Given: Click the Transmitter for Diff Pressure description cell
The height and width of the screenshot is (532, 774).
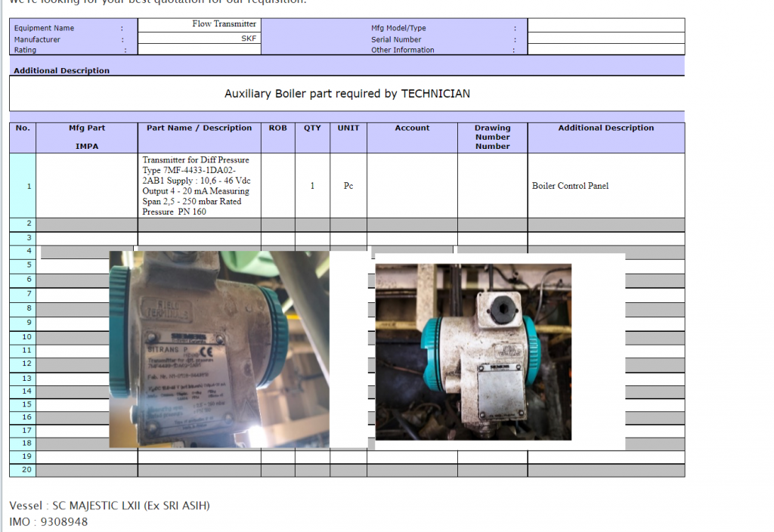Looking at the screenshot, I should pyautogui.click(x=199, y=186).
